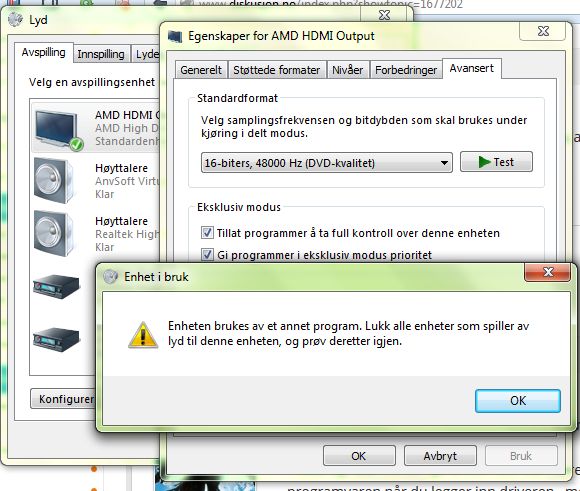Click the Høyttalere AnvSoft Virtual row text
The image size is (580, 491).
[127, 181]
